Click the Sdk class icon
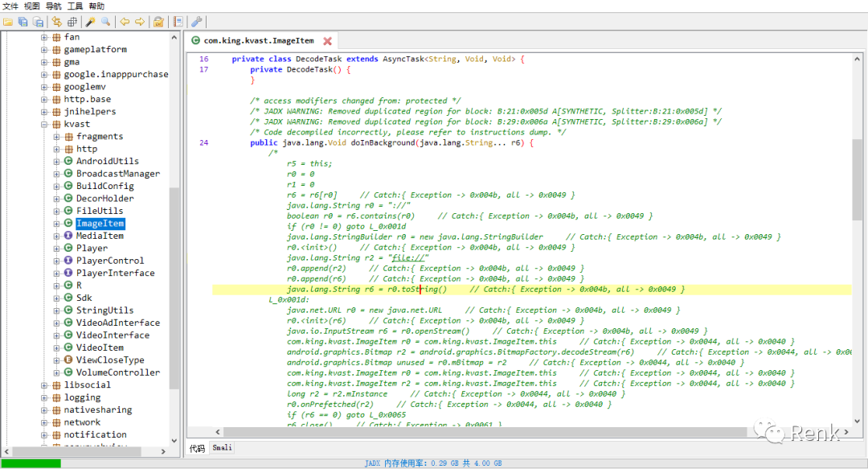The width and height of the screenshot is (868, 469). pyautogui.click(x=68, y=298)
